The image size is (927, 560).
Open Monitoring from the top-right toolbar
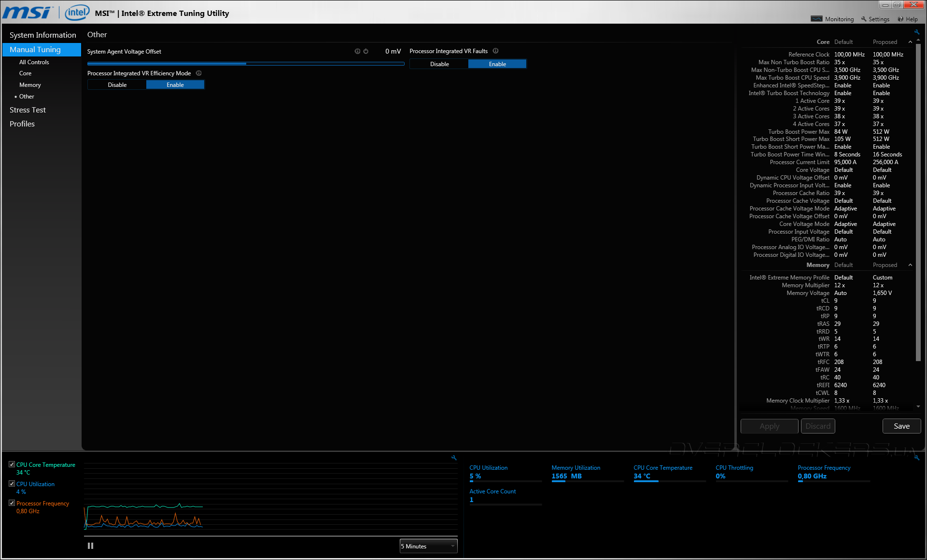pyautogui.click(x=833, y=19)
